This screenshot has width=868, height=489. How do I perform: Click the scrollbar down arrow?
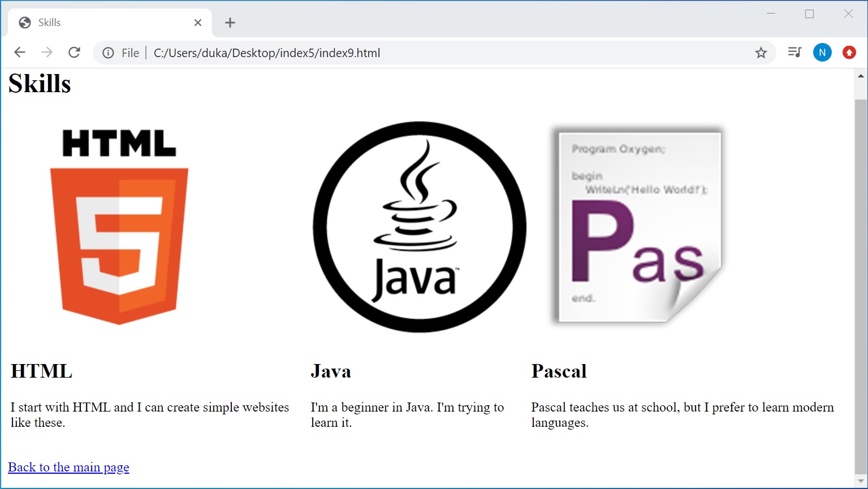tap(861, 481)
